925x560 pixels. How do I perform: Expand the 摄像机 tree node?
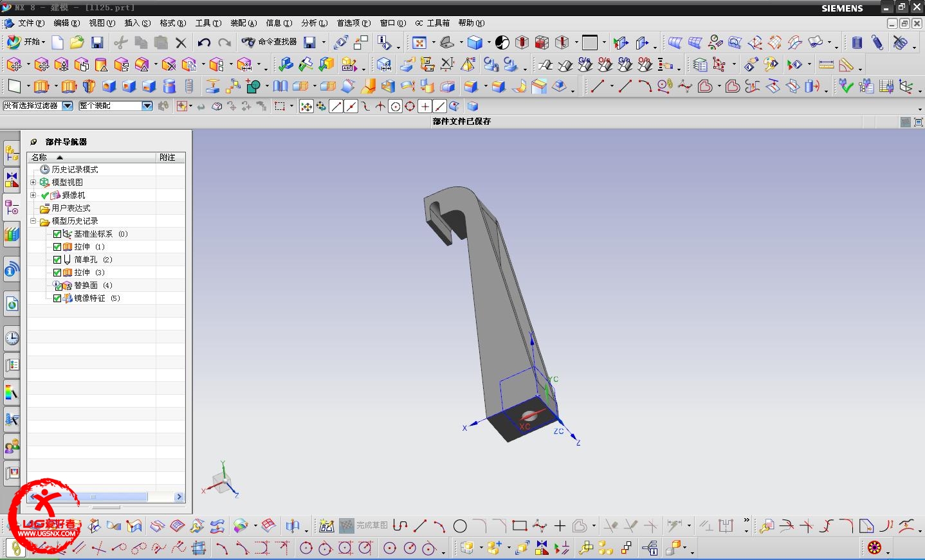pyautogui.click(x=33, y=195)
